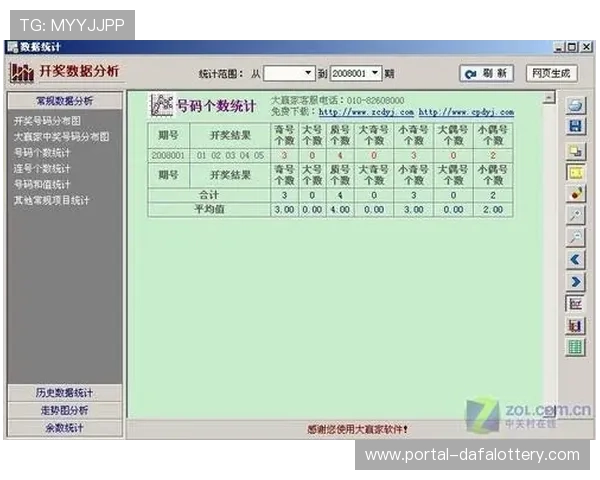Close the 数据统计 window
600x480 pixels.
click(x=586, y=47)
